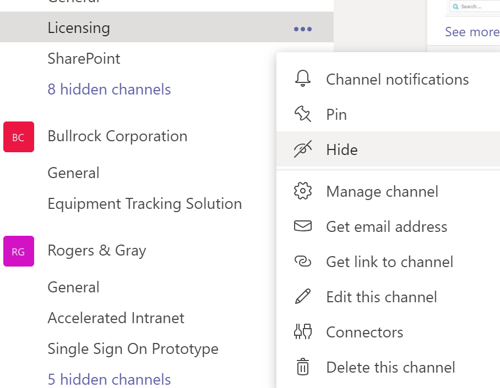Choose Delete this channel menu entry
500x388 pixels.
(x=388, y=367)
